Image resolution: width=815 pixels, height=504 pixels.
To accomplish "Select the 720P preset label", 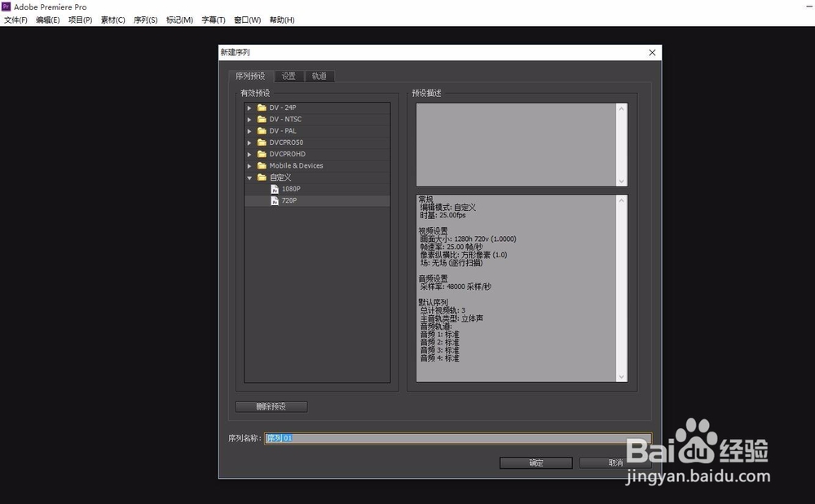I will click(x=289, y=200).
